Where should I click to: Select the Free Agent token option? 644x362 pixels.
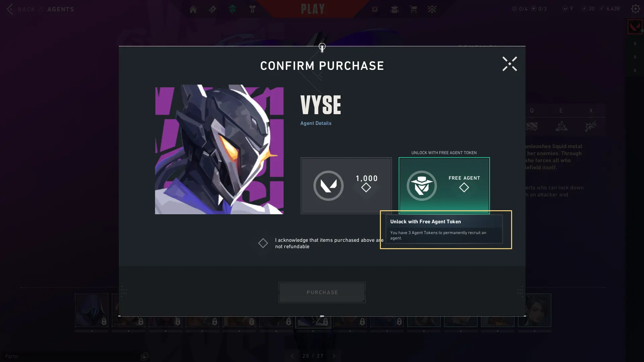point(444,185)
